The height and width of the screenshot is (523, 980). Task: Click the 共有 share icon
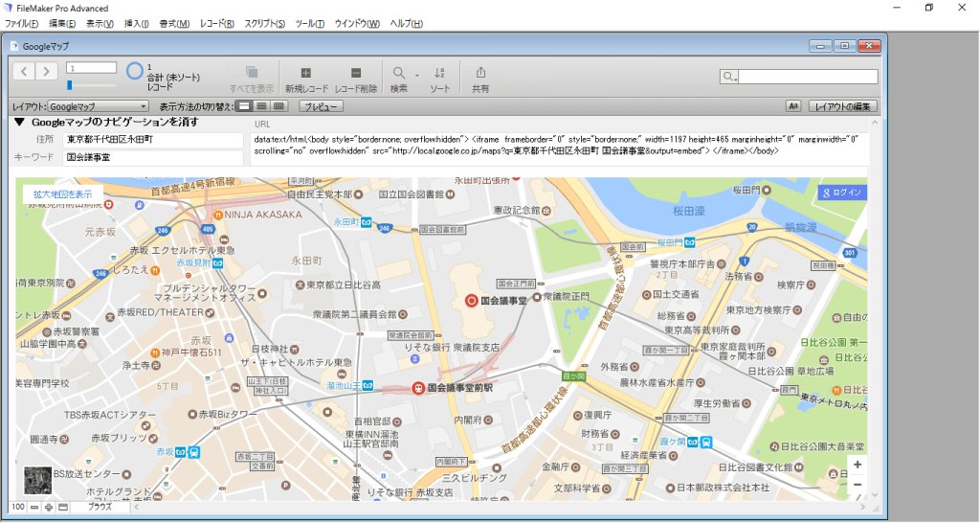[x=480, y=73]
